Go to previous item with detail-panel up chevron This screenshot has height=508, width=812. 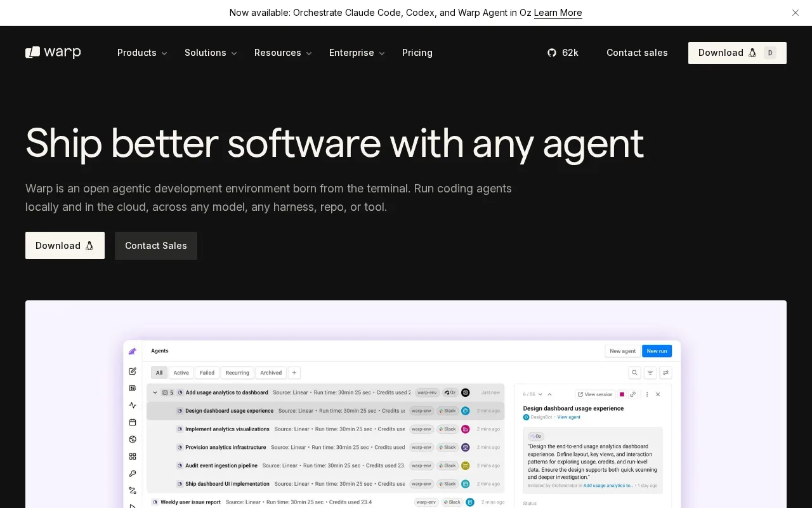coord(549,394)
